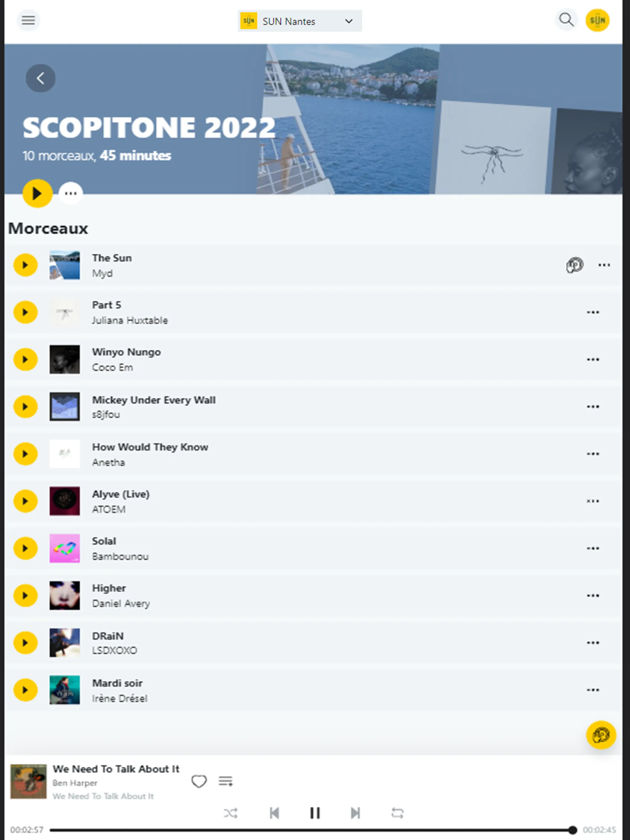Screen dimensions: 630x840
Task: Click the search icon top right
Action: pyautogui.click(x=566, y=20)
